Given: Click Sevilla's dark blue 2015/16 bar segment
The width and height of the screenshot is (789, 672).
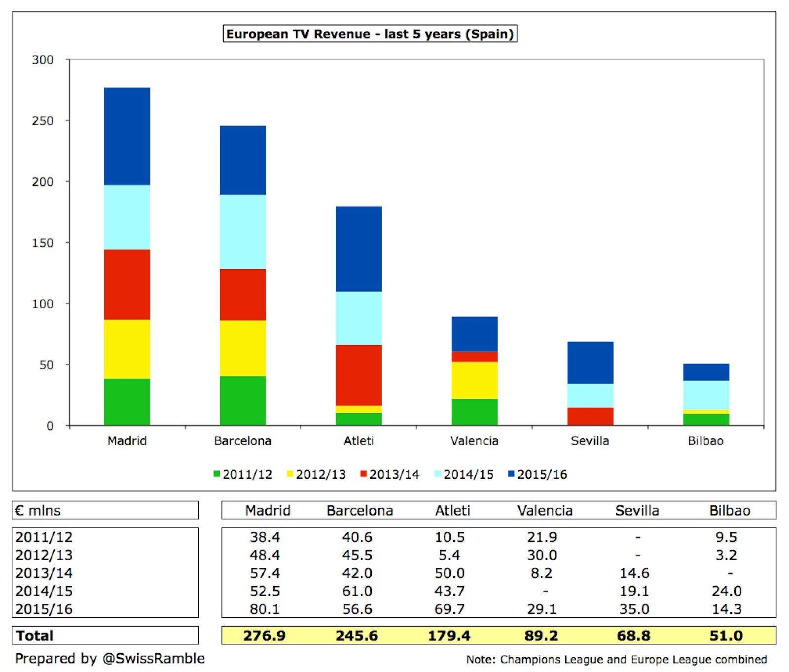Looking at the screenshot, I should tap(591, 363).
